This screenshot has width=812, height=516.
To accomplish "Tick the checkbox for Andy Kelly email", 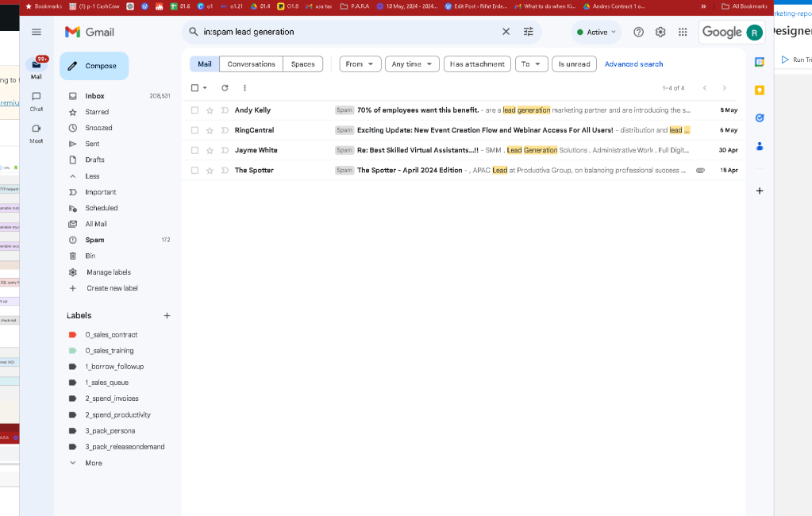I will [194, 110].
